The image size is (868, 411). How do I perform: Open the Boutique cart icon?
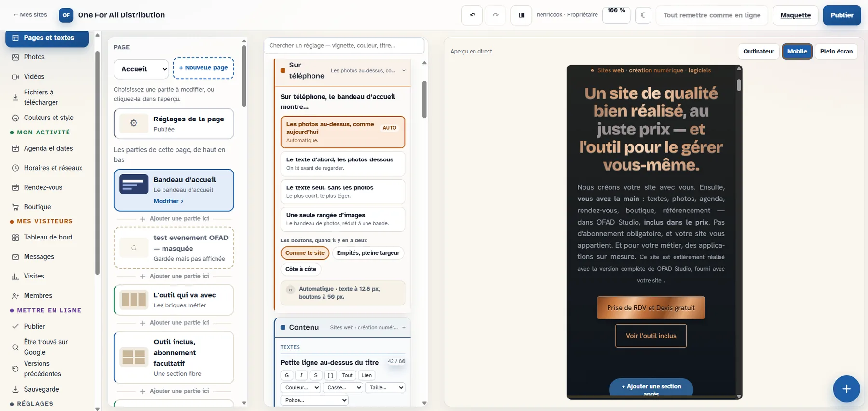pyautogui.click(x=15, y=207)
